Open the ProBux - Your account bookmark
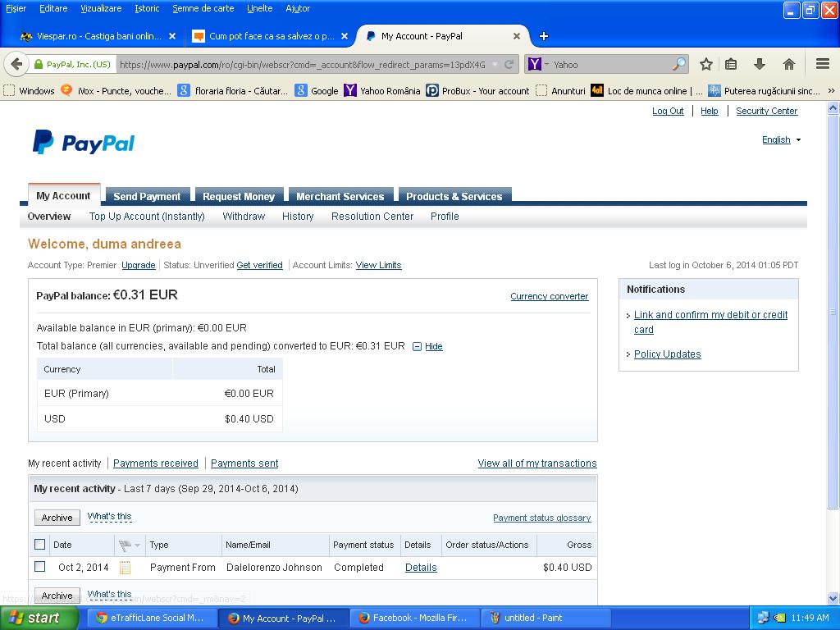840x630 pixels. point(477,91)
